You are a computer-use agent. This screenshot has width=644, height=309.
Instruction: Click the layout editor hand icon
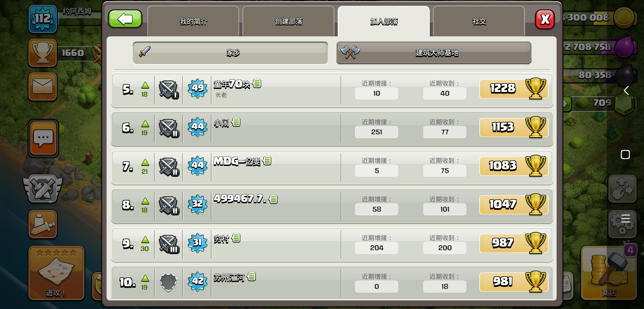click(x=622, y=189)
